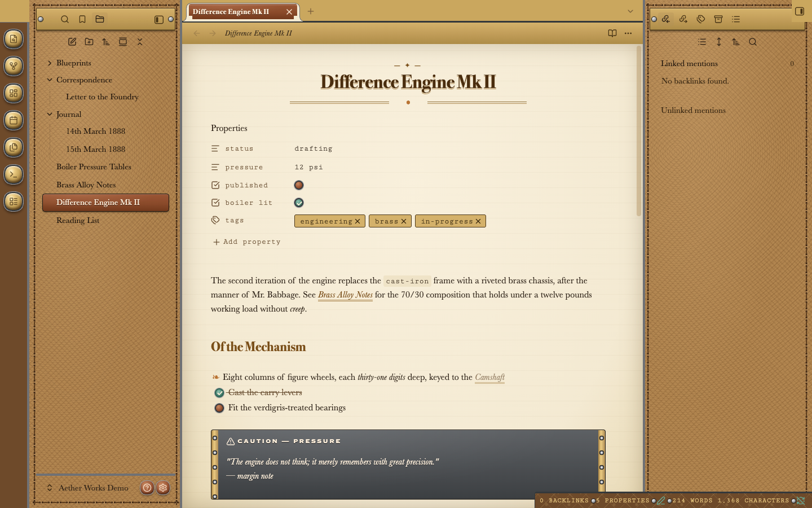Switch to the bookmarks pane
Viewport: 812px width, 508px height.
[82, 19]
